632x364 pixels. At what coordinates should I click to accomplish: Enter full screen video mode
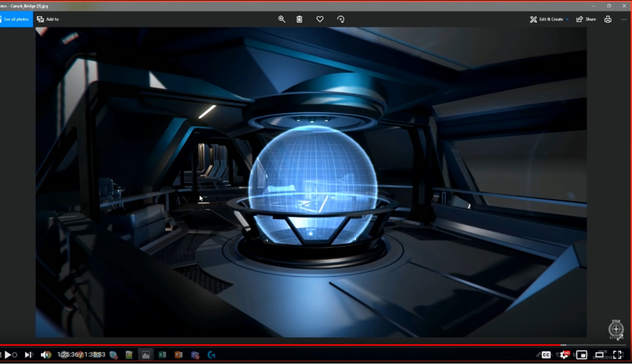coord(618,355)
